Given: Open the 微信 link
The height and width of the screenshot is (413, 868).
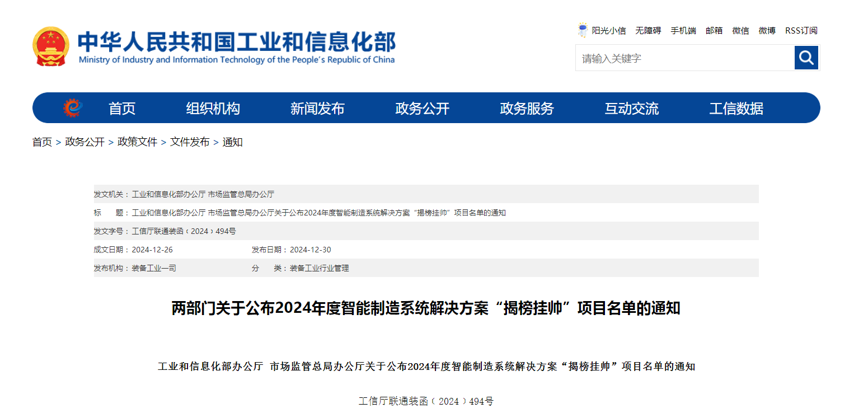Looking at the screenshot, I should click(740, 31).
